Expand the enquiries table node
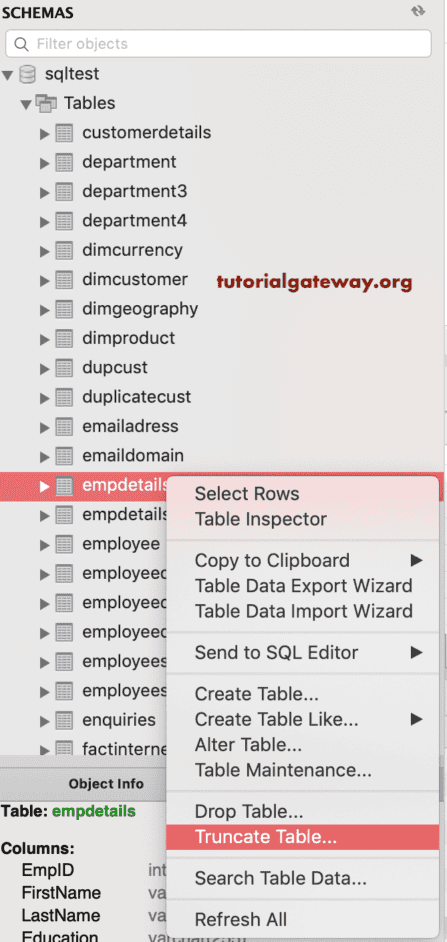The width and height of the screenshot is (447, 942). click(x=44, y=722)
